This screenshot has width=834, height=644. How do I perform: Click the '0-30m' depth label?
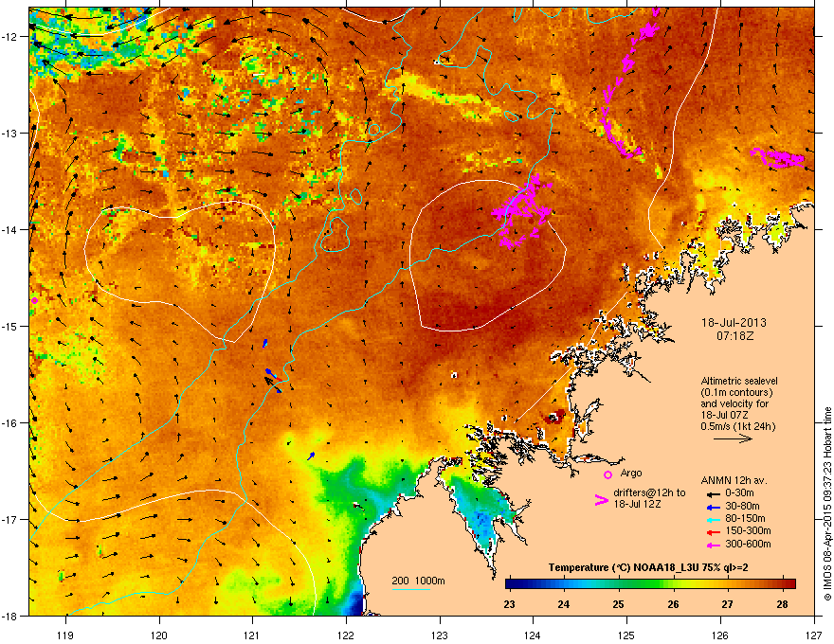coord(739,493)
